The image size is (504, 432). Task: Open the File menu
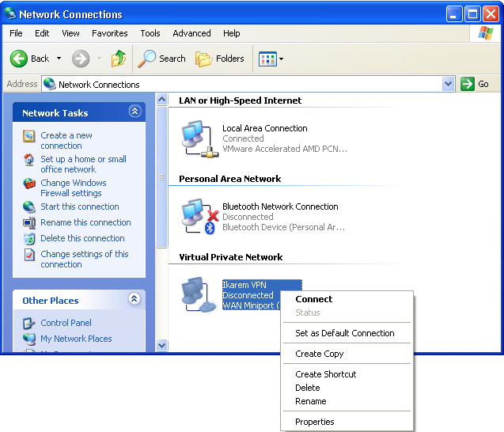pos(16,33)
